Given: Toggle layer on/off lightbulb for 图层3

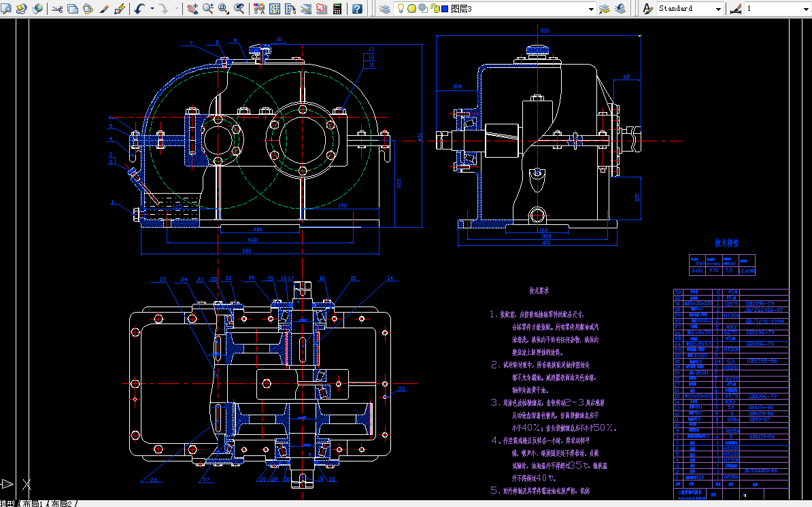Looking at the screenshot, I should pyautogui.click(x=401, y=9).
